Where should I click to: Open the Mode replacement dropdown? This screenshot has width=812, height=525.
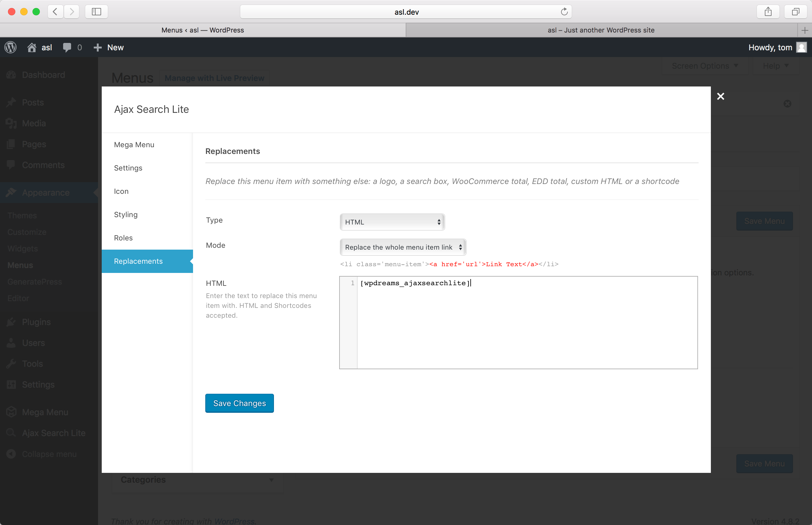pos(403,247)
